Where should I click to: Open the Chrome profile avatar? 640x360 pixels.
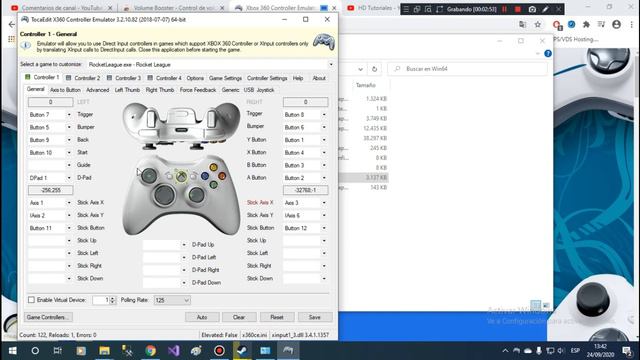coord(616,24)
